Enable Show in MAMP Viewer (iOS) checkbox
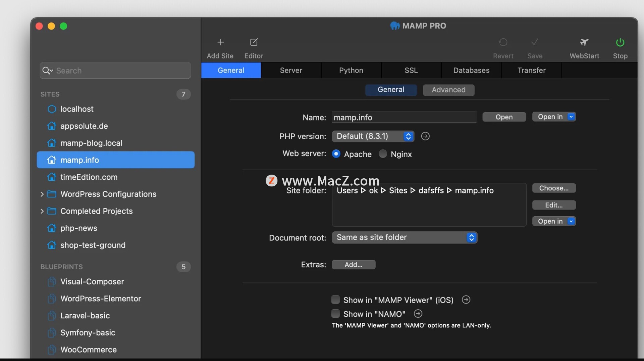The height and width of the screenshot is (361, 644). [x=335, y=300]
